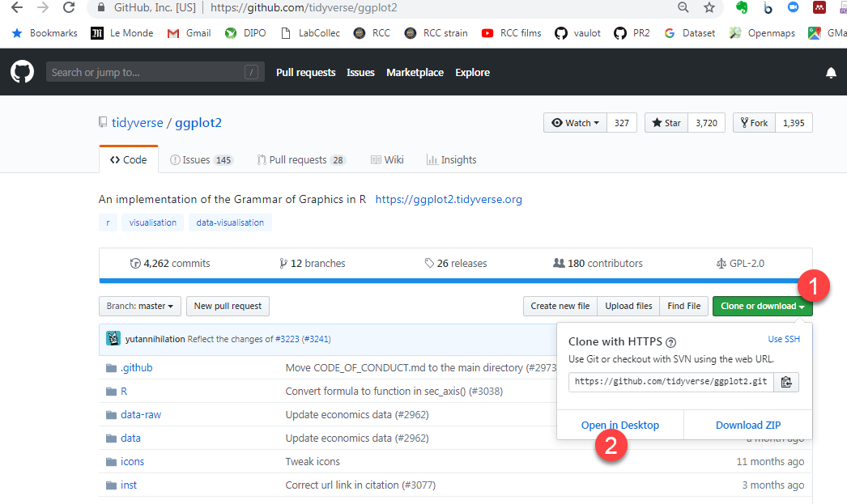This screenshot has height=504, width=847.
Task: Open the data-raw folder
Action: tap(141, 414)
